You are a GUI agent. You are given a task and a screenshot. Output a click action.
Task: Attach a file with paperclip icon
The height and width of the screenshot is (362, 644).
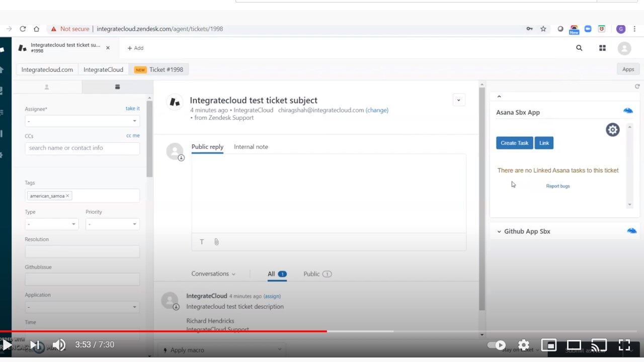pos(216,242)
